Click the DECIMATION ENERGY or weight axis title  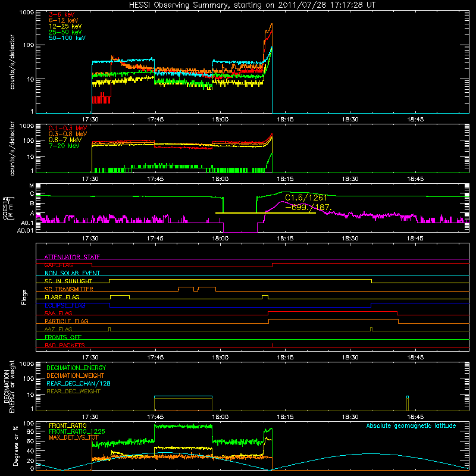[x=9, y=386]
